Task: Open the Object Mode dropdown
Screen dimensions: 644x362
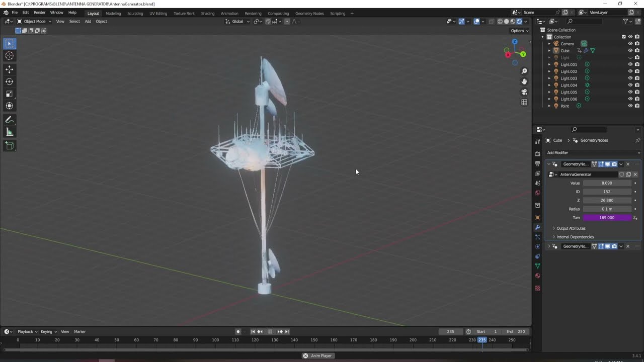Action: (34, 22)
